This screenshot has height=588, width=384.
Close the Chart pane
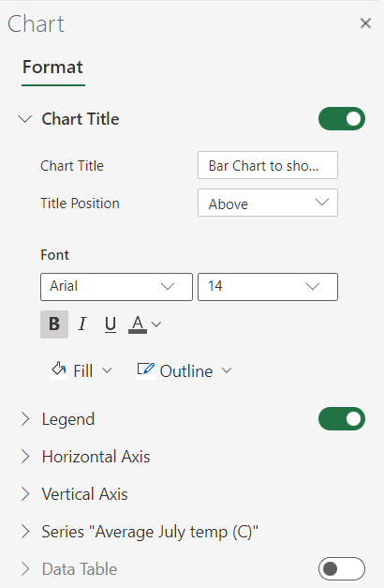365,23
